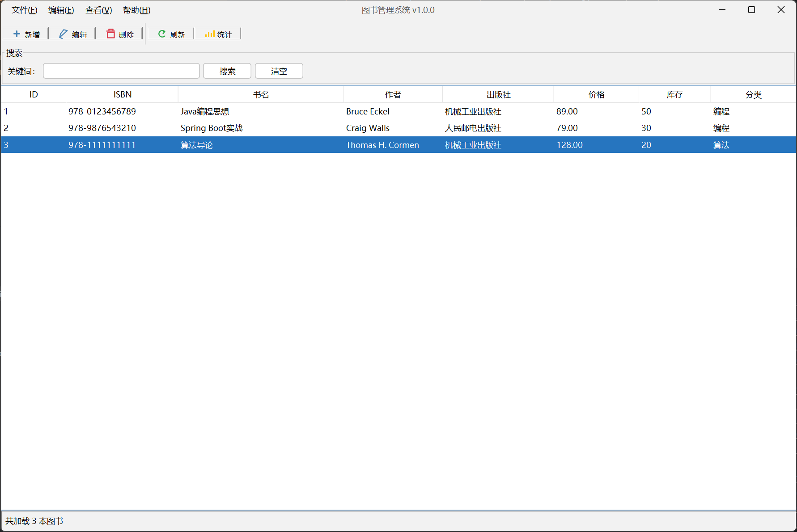This screenshot has height=532, width=797.
Task: Sort by the 价格 column header
Action: point(597,94)
